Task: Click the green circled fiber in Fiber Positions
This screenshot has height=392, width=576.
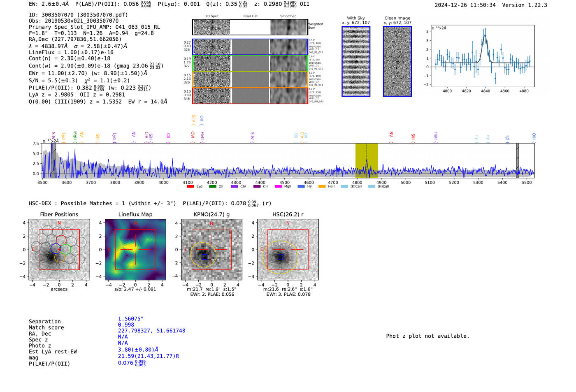Action: click(x=66, y=249)
